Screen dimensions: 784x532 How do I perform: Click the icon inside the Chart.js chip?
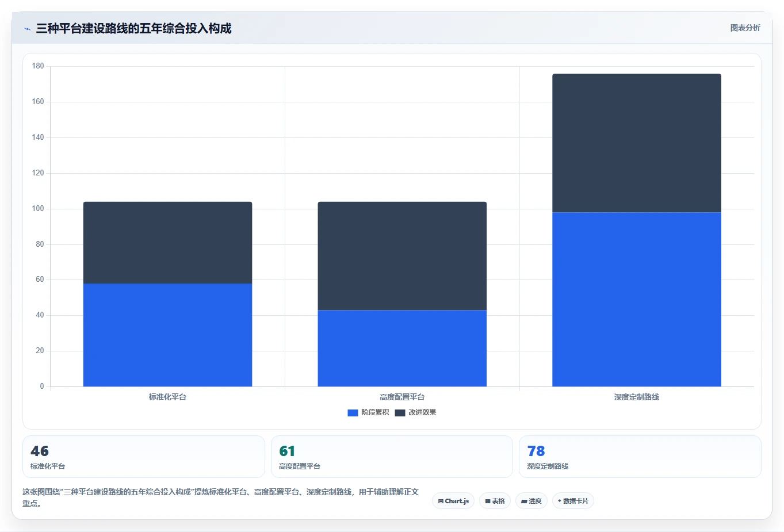(441, 502)
